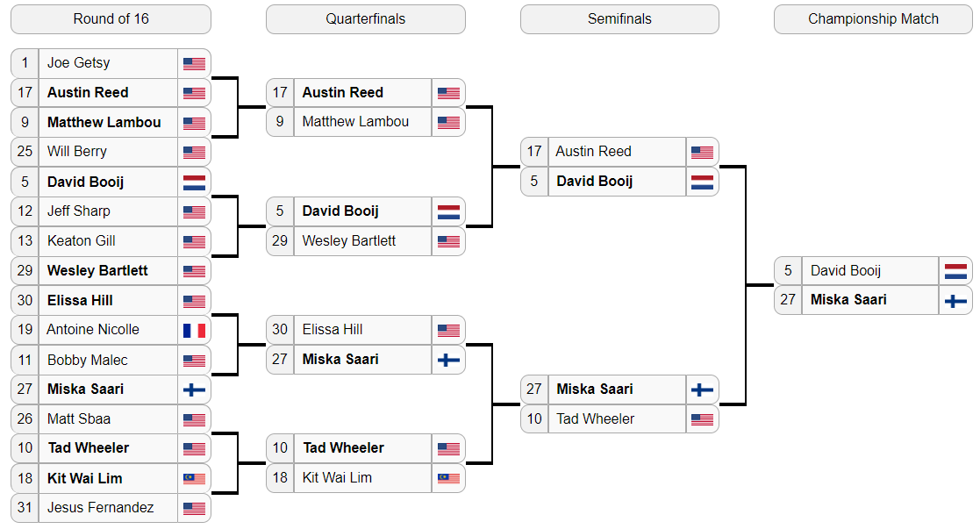
Task: Click the Netherlands flag beside David Booij in Semifinals
Action: 703,182
